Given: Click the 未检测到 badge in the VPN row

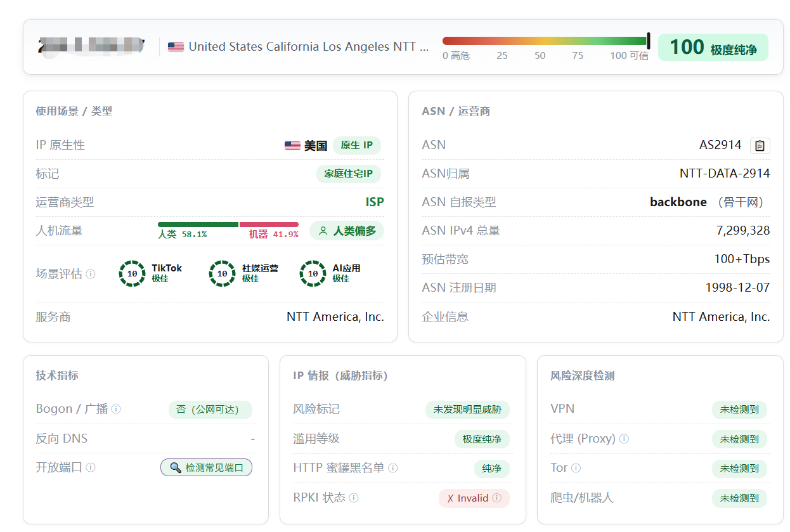Looking at the screenshot, I should [x=739, y=410].
